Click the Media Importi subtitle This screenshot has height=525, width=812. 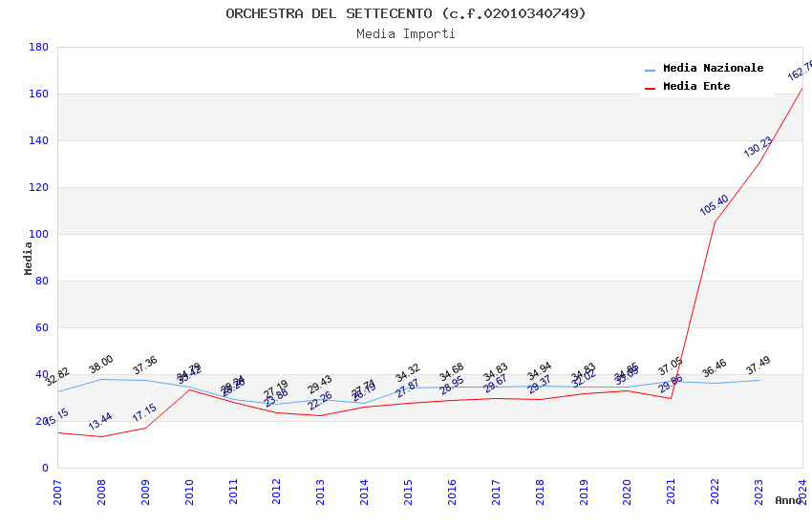405,33
